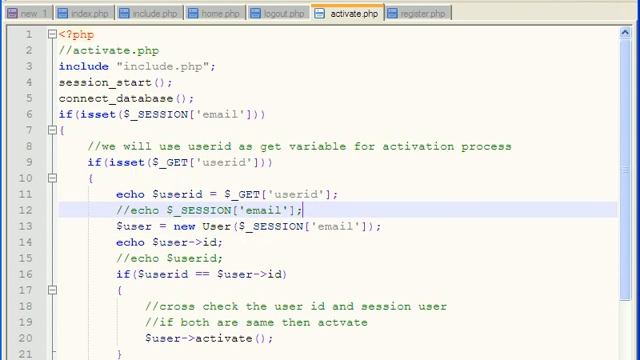This screenshot has width=640, height=360.
Task: Click $_SESSION['email'] on line 6
Action: [189, 115]
